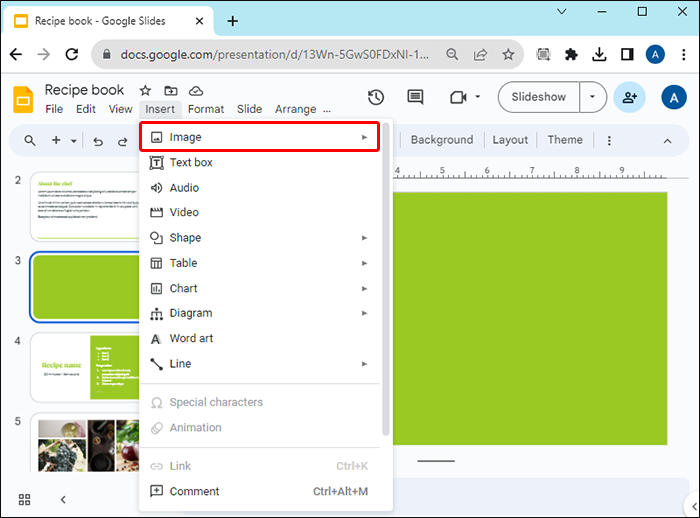
Task: Open the camera meeting dropdown arrow
Action: (x=478, y=96)
